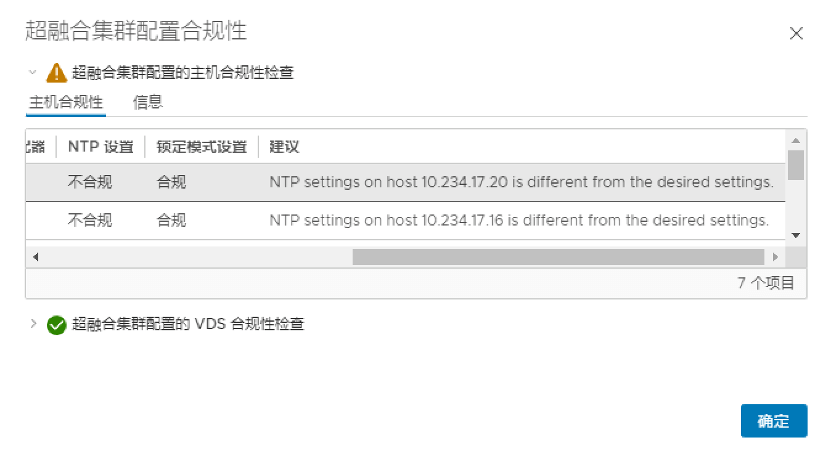The width and height of the screenshot is (832, 456).
Task: Switch to the 信息 tab
Action: (x=148, y=102)
